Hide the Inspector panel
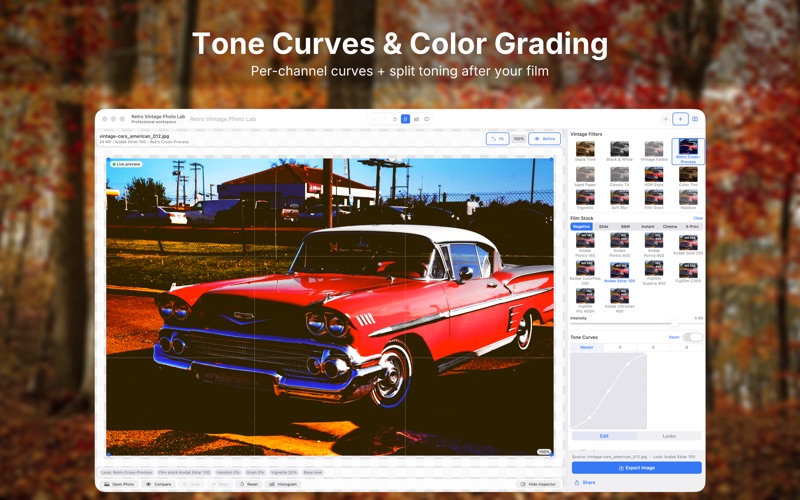Viewport: 800px width, 500px height. pyautogui.click(x=538, y=484)
